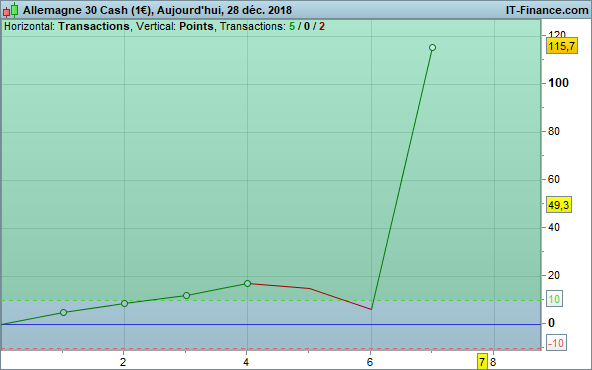Image resolution: width=592 pixels, height=370 pixels.
Task: Click the Vertical 'Points' setting label
Action: [x=196, y=26]
